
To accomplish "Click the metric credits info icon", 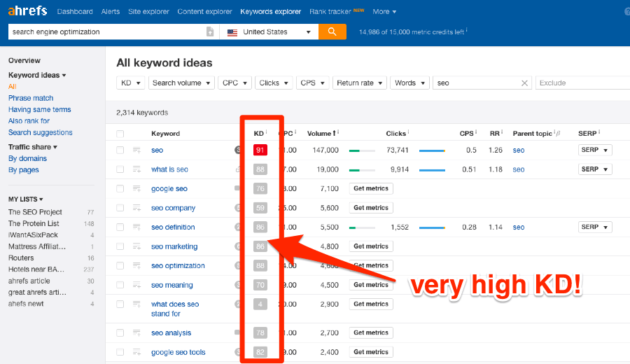I will pos(466,30).
